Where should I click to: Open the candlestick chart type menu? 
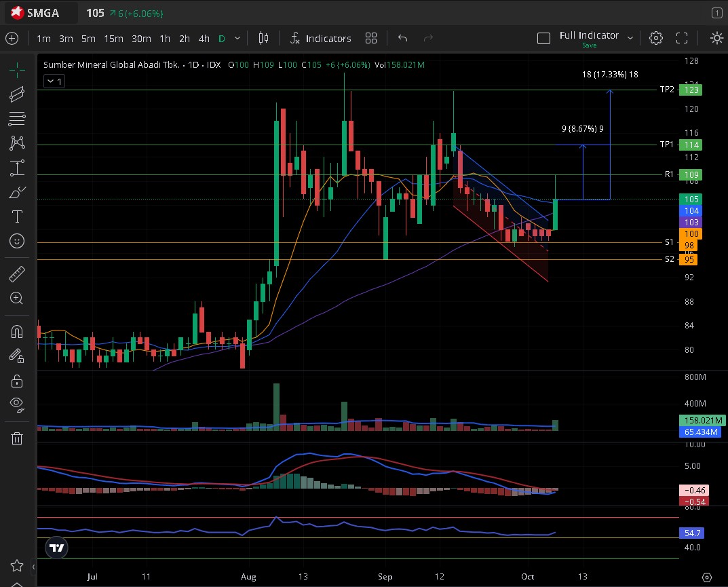click(263, 39)
